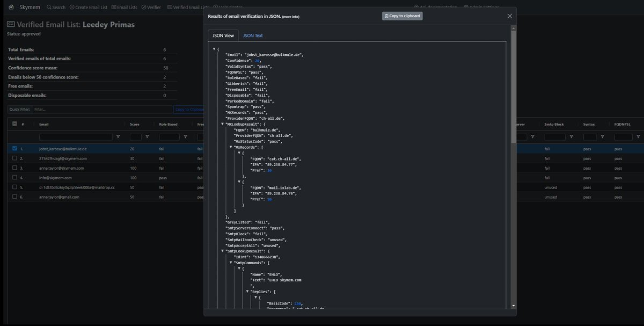
Task: Click the Confidence value 20 in JSON
Action: (x=257, y=61)
